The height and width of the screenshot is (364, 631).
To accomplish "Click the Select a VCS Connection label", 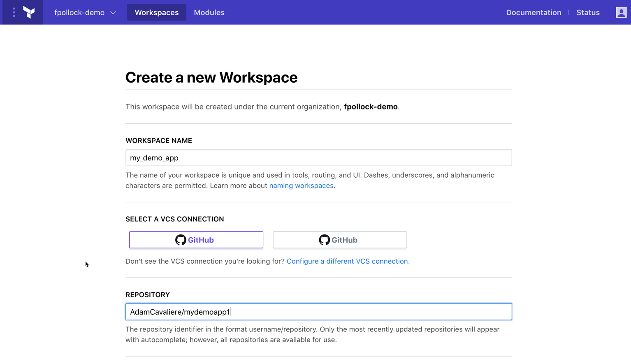I will [x=175, y=219].
